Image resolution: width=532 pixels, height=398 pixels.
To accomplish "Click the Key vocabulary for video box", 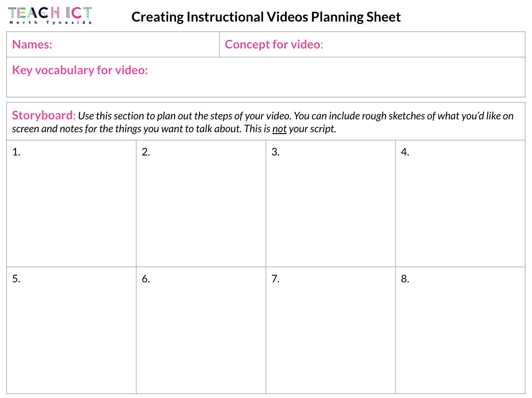I will [x=266, y=77].
